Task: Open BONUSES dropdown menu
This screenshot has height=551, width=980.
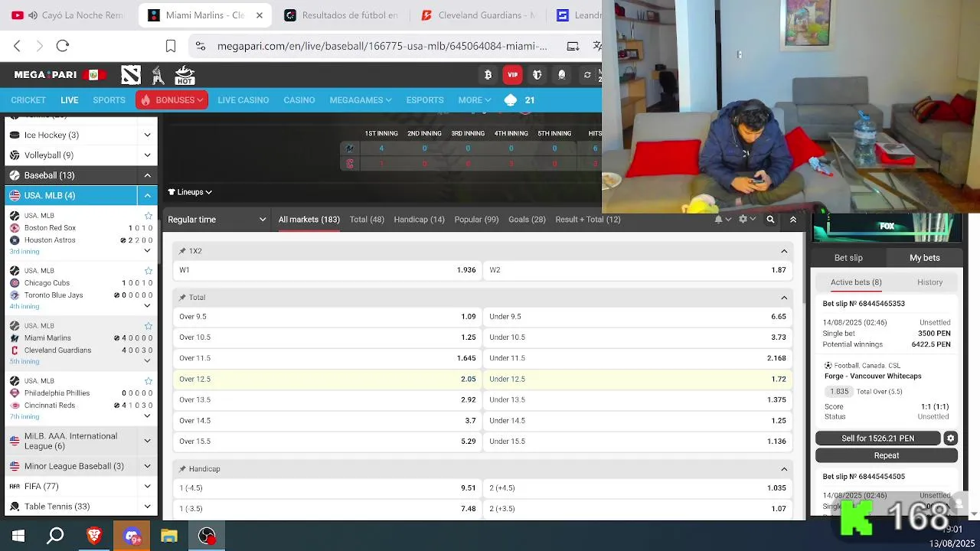Action: (x=171, y=100)
